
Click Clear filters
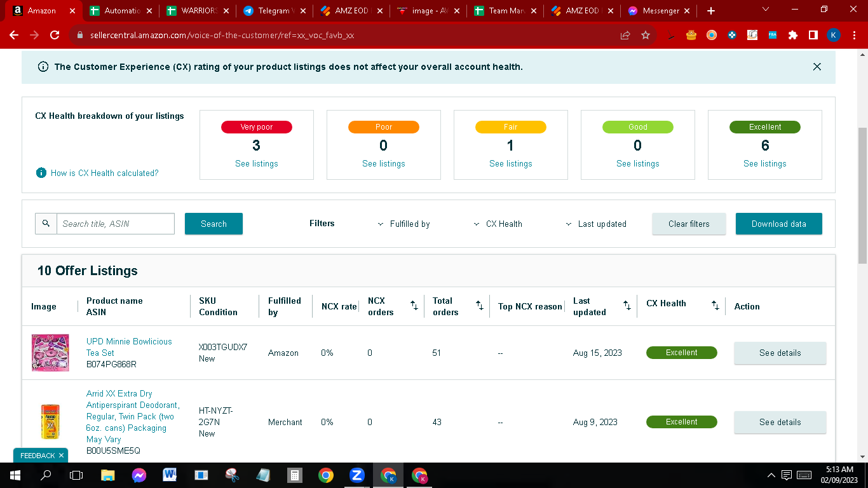(689, 224)
